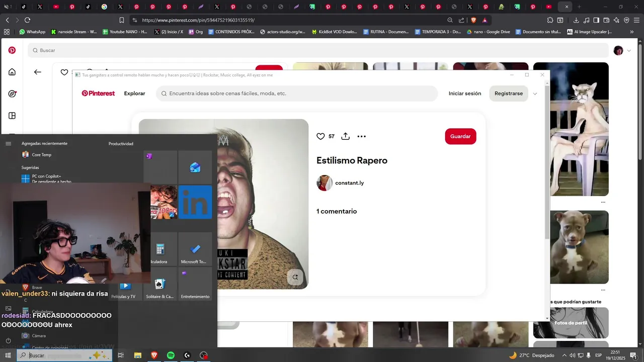
Task: Open Fotos de perfil suggestion card
Action: 571,323
